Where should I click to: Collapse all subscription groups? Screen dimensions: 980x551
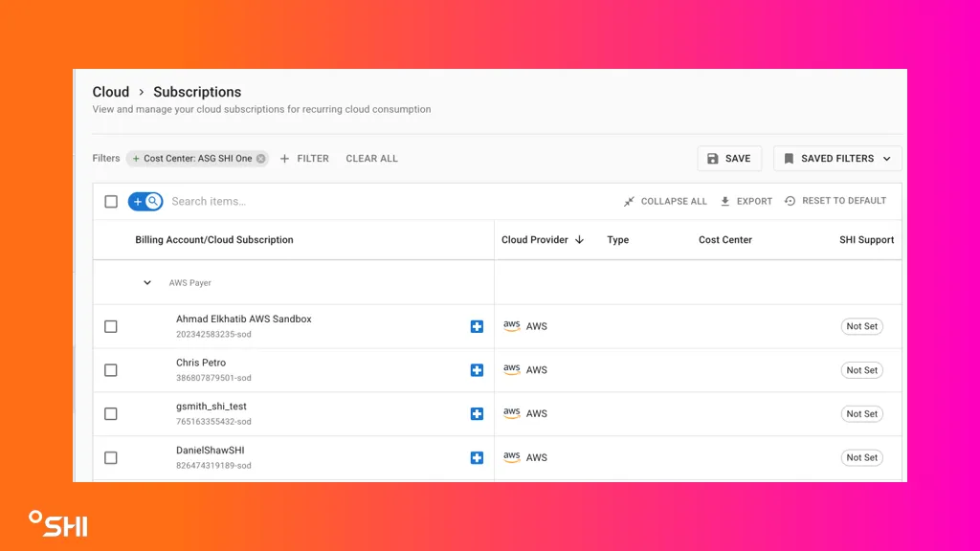pos(665,201)
